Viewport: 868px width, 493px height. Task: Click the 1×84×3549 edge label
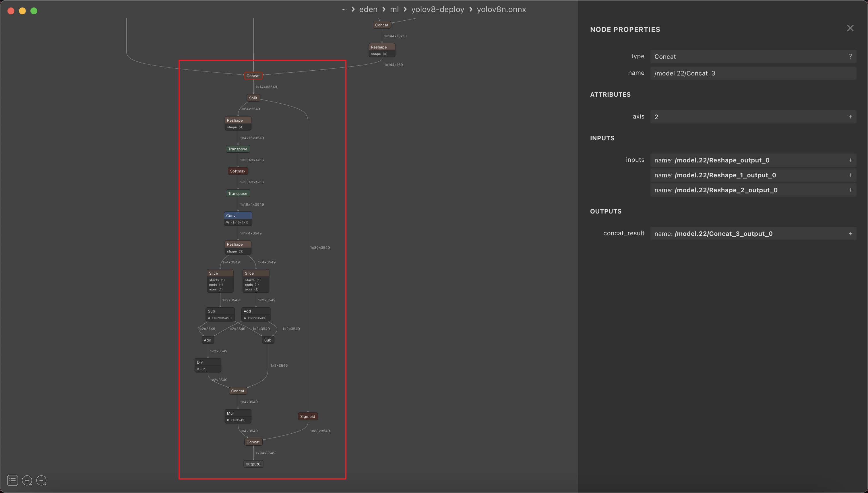[x=265, y=453]
